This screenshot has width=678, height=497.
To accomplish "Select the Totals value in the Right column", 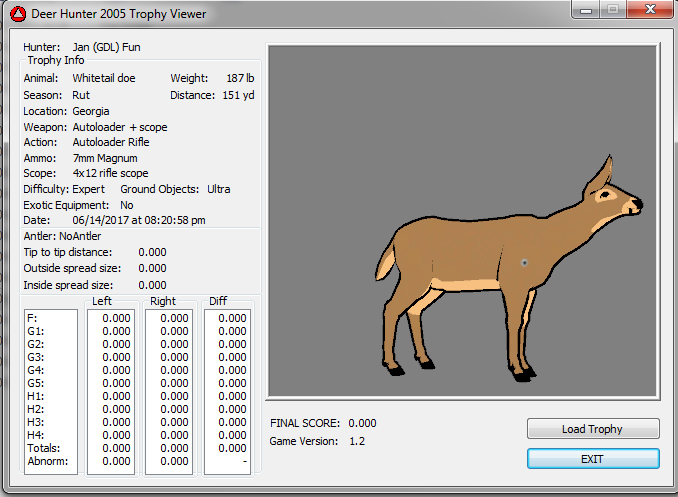I will pos(175,448).
